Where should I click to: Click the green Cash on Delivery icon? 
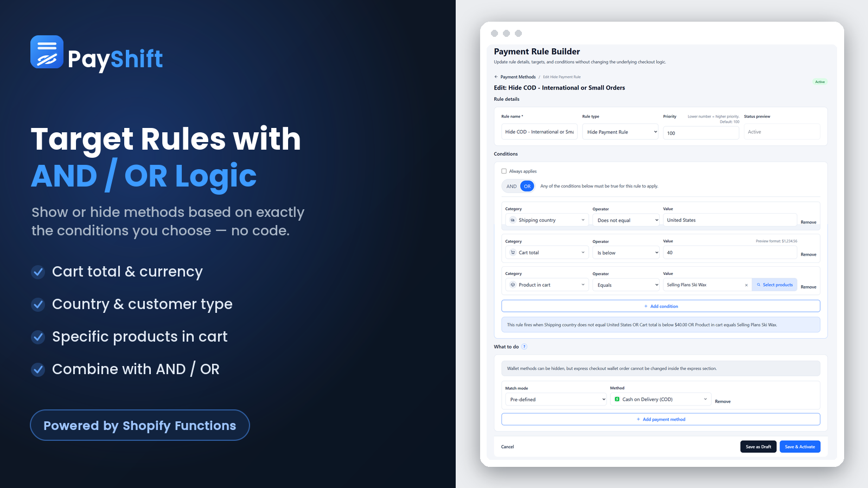click(x=617, y=399)
